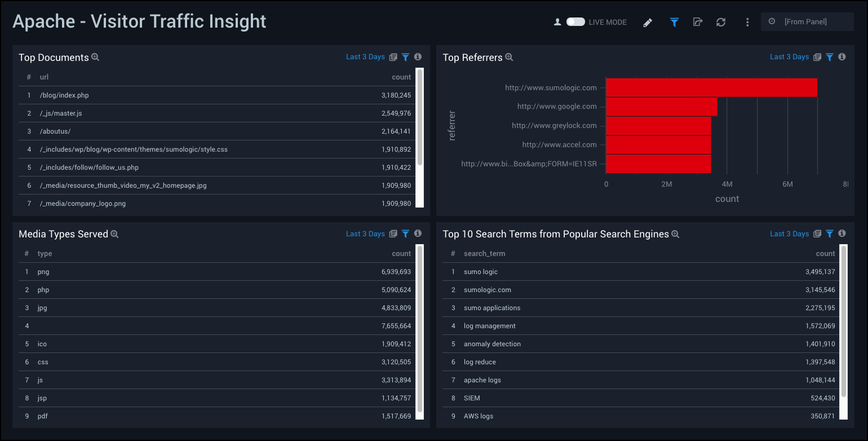Open the three-dot more options menu

747,22
